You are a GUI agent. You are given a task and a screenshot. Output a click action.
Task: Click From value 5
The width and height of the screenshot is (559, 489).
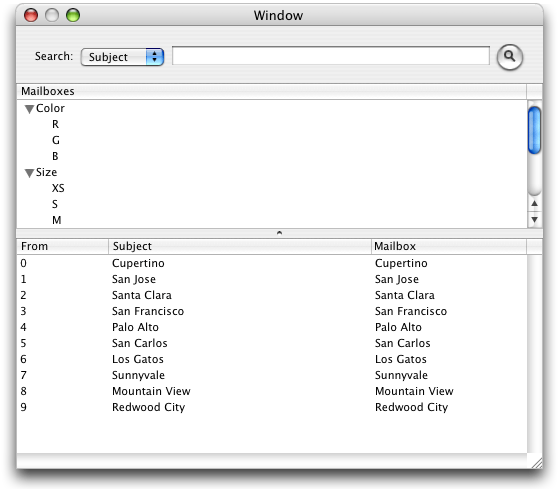[x=24, y=343]
